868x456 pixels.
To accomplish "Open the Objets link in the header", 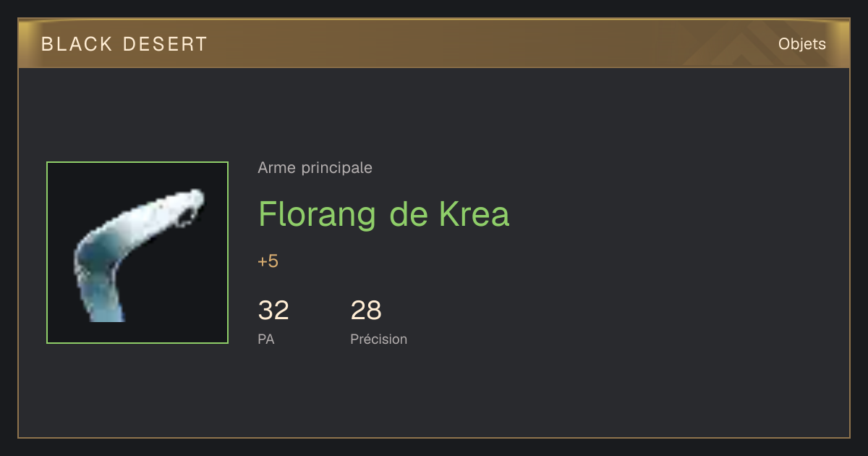I will tap(801, 44).
